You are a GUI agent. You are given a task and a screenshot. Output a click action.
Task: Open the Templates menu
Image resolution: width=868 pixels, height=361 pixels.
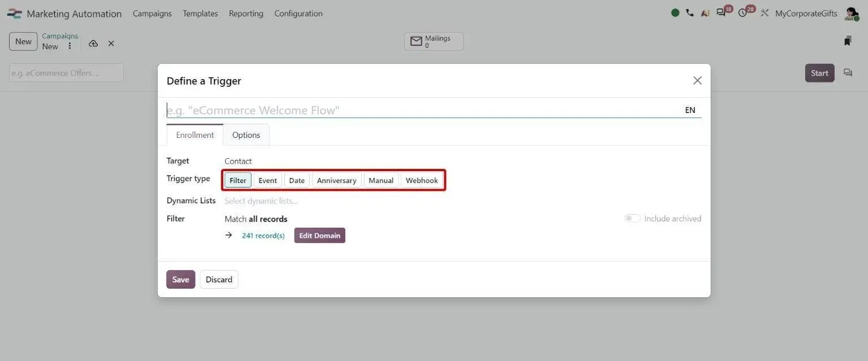(x=200, y=14)
